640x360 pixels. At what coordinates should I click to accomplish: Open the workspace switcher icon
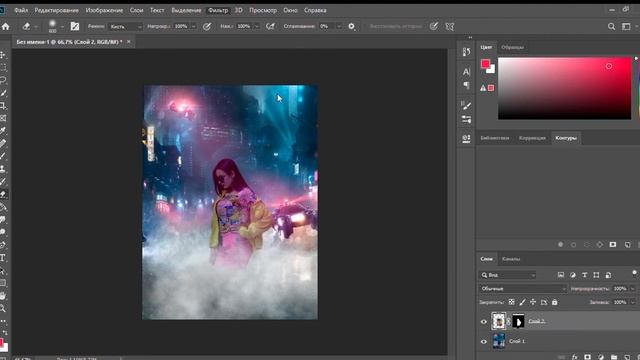pyautogui.click(x=626, y=27)
